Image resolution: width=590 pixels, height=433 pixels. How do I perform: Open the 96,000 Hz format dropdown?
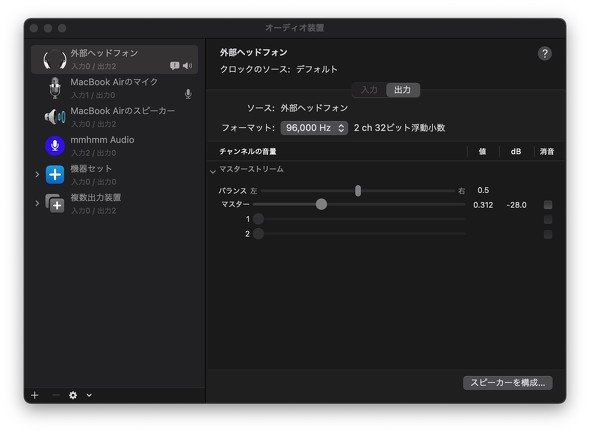314,128
